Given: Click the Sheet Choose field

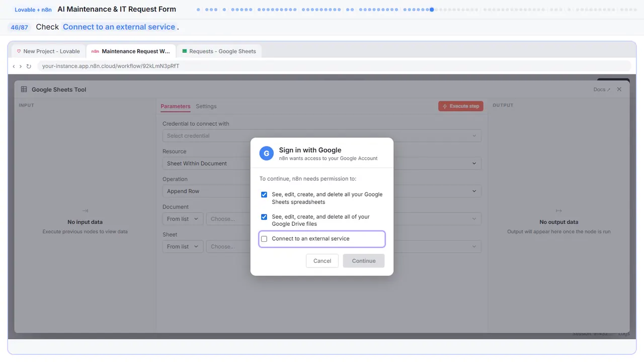Looking at the screenshot, I should [x=344, y=246].
